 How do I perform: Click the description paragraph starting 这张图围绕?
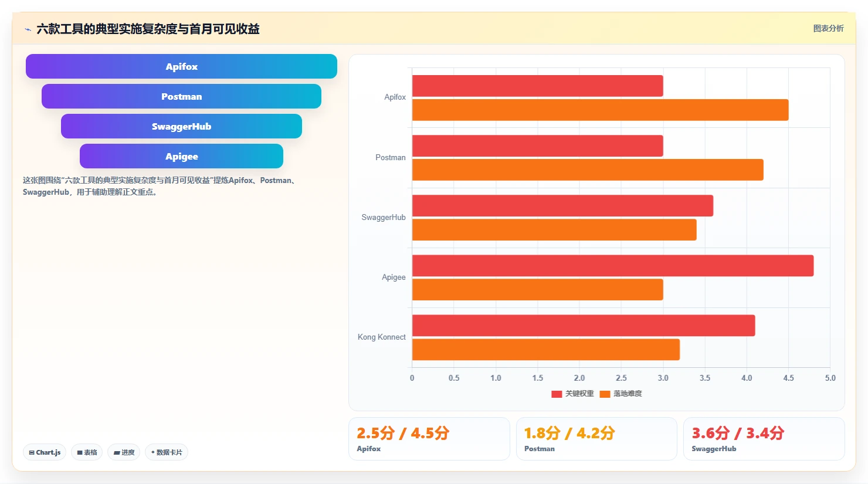[x=161, y=186]
